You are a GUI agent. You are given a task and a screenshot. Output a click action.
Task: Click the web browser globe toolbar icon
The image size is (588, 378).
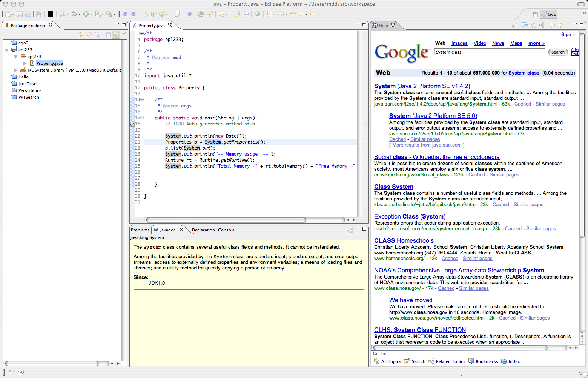click(258, 14)
